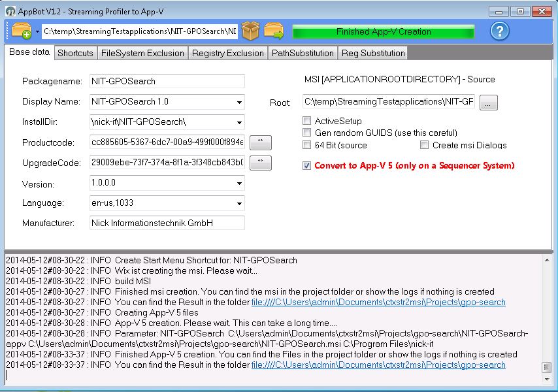Viewport: 558px width, 392px height.
Task: Click the generate button next to UpgradeCode
Action: pos(261,163)
